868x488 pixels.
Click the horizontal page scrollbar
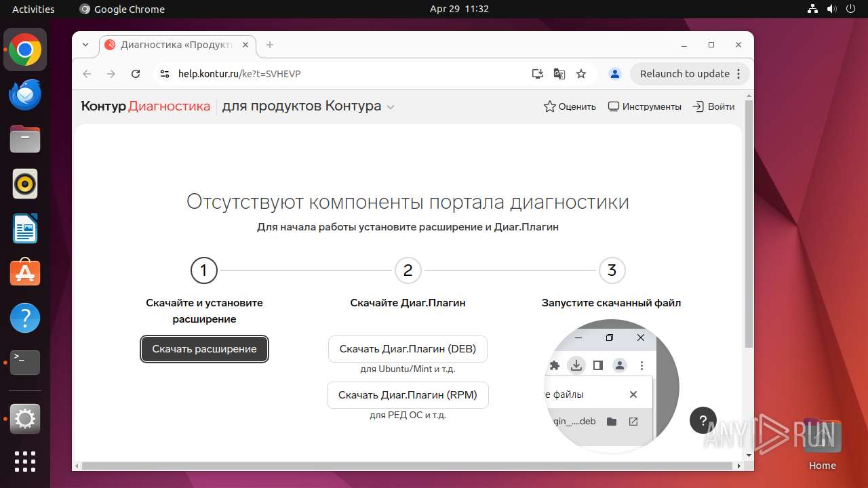(x=407, y=466)
